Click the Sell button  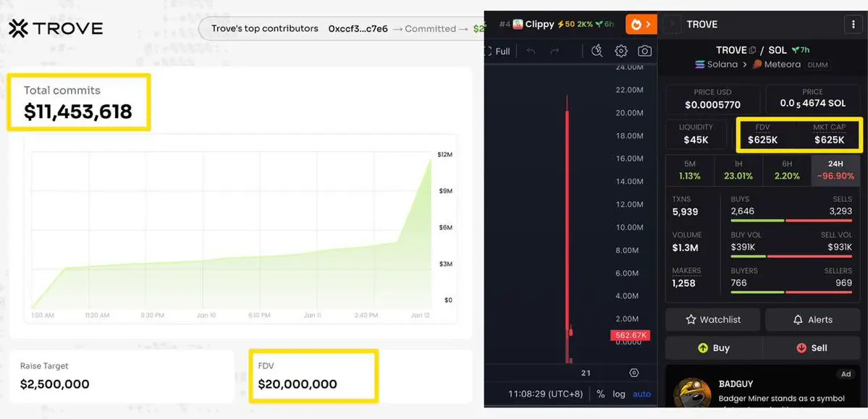(x=812, y=348)
